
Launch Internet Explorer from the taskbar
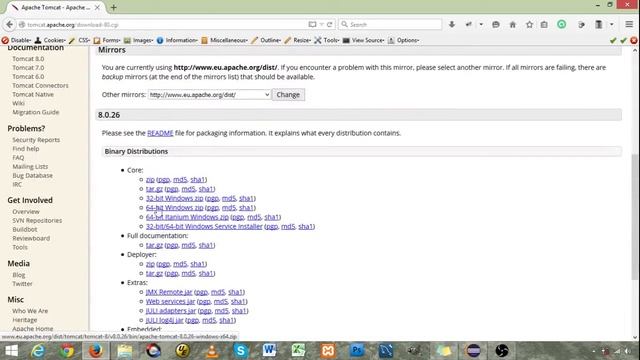(38, 351)
